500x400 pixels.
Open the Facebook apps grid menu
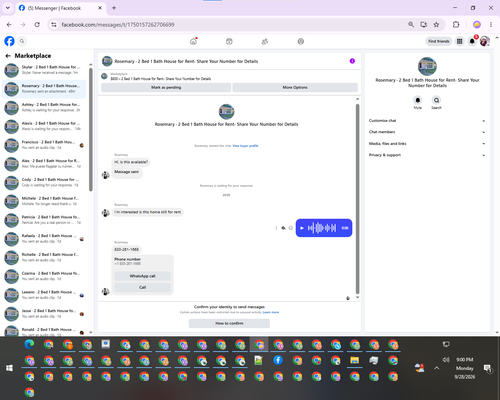459,41
